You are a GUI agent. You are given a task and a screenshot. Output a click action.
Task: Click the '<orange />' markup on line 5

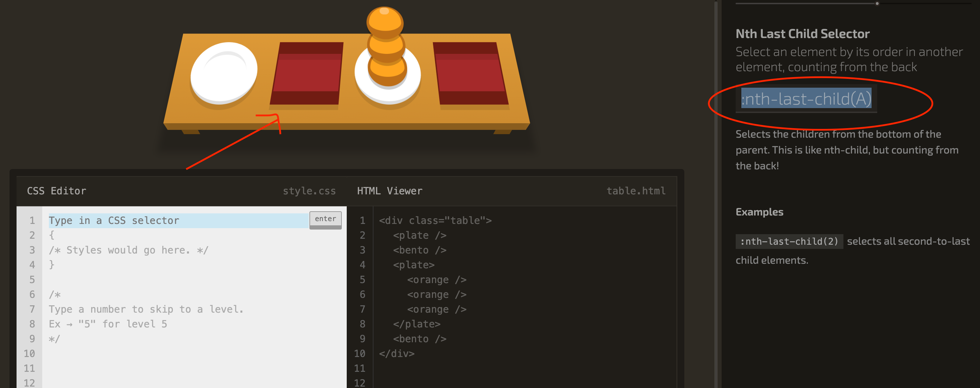click(x=437, y=280)
